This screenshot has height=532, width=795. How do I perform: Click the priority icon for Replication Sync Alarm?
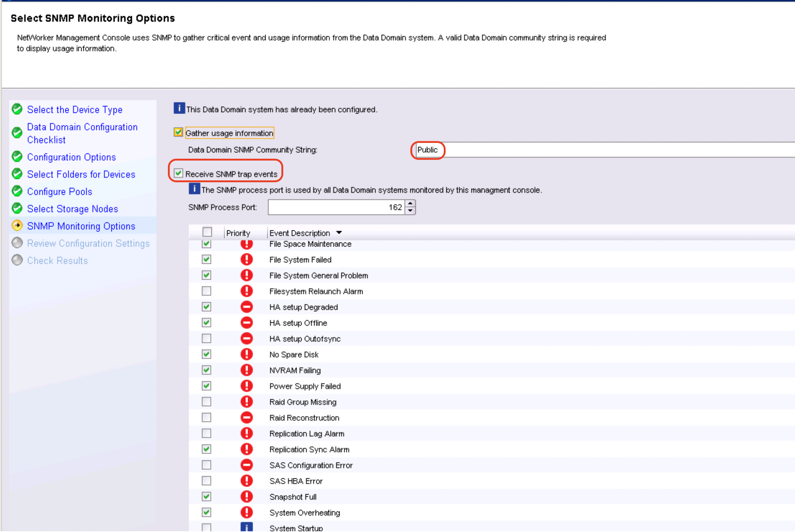click(x=247, y=449)
